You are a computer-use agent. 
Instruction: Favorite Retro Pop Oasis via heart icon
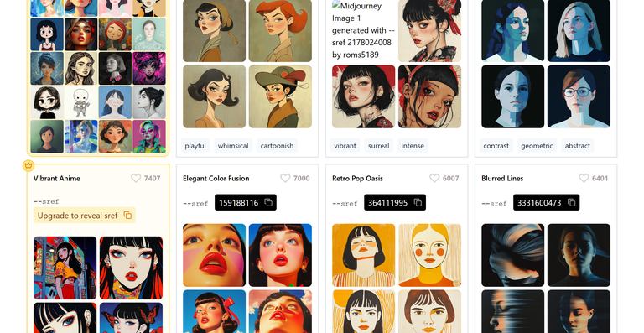[x=434, y=178]
